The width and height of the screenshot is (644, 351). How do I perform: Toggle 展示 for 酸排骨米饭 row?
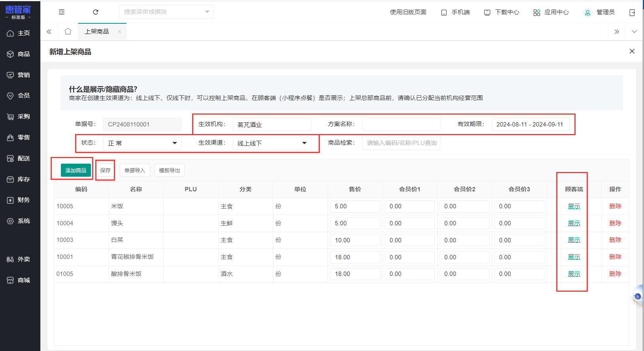[574, 274]
